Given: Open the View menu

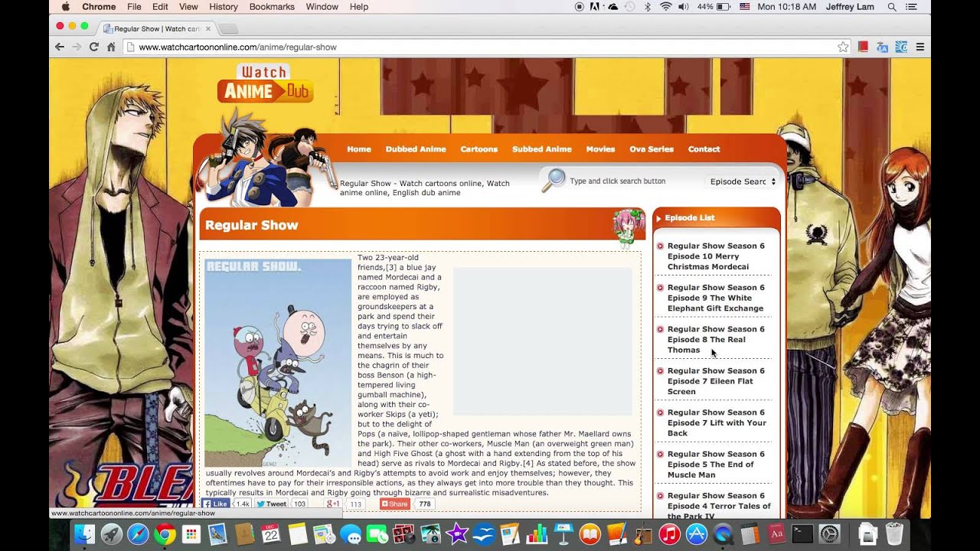Looking at the screenshot, I should click(188, 7).
